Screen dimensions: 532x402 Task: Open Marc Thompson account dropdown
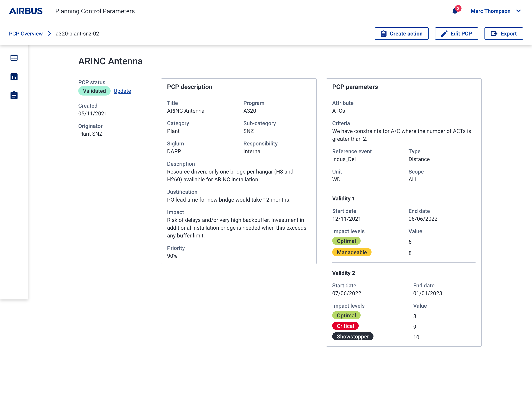tap(490, 11)
